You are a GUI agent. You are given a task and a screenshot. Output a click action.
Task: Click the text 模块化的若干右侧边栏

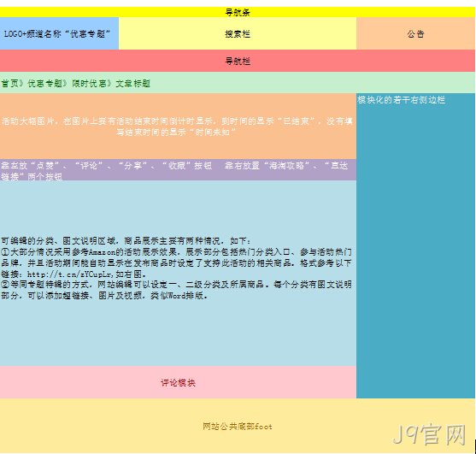[401, 100]
